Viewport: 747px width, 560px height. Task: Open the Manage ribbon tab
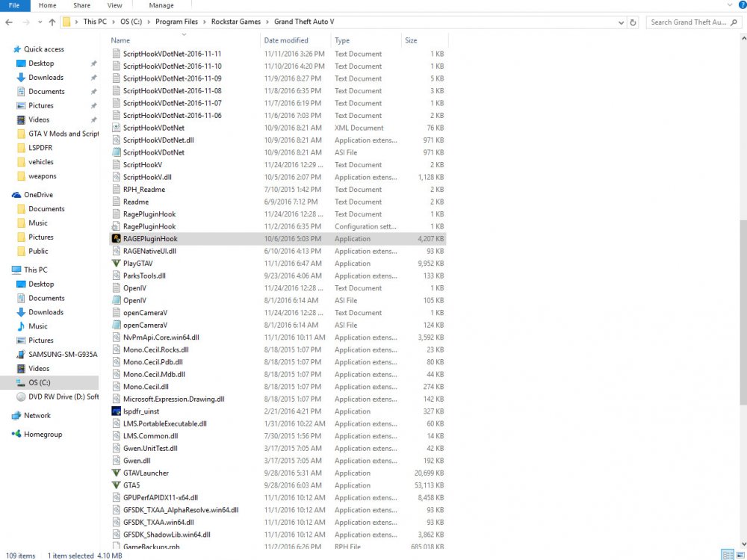click(161, 5)
